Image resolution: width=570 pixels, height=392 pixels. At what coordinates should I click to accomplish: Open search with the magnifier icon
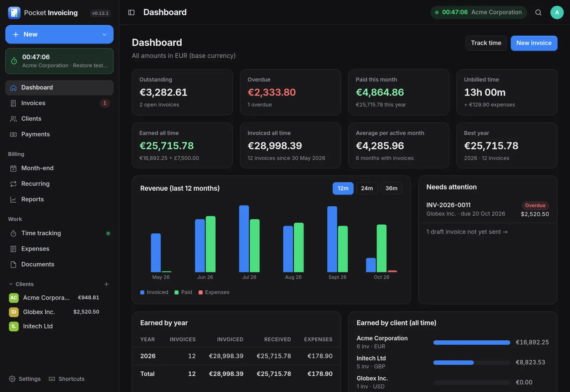pyautogui.click(x=538, y=12)
